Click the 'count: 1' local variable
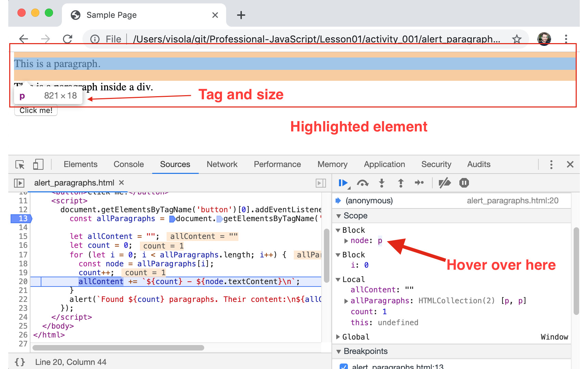This screenshot has height=369, width=588. click(x=369, y=312)
